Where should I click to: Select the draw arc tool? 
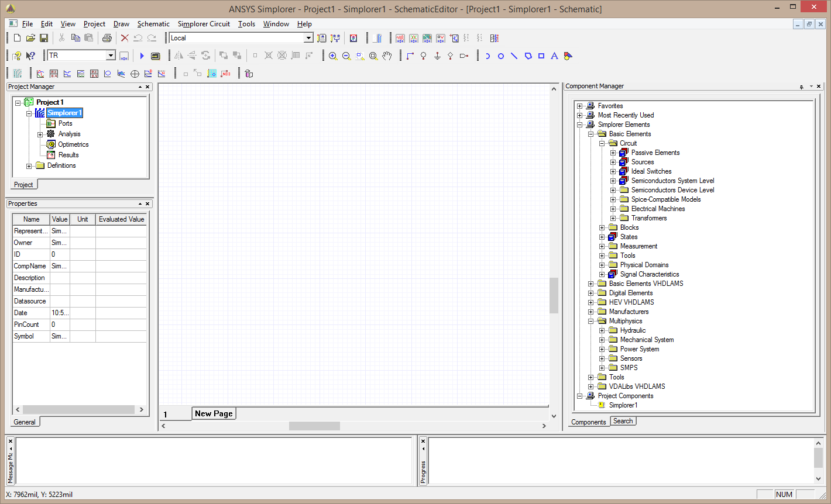pos(487,56)
